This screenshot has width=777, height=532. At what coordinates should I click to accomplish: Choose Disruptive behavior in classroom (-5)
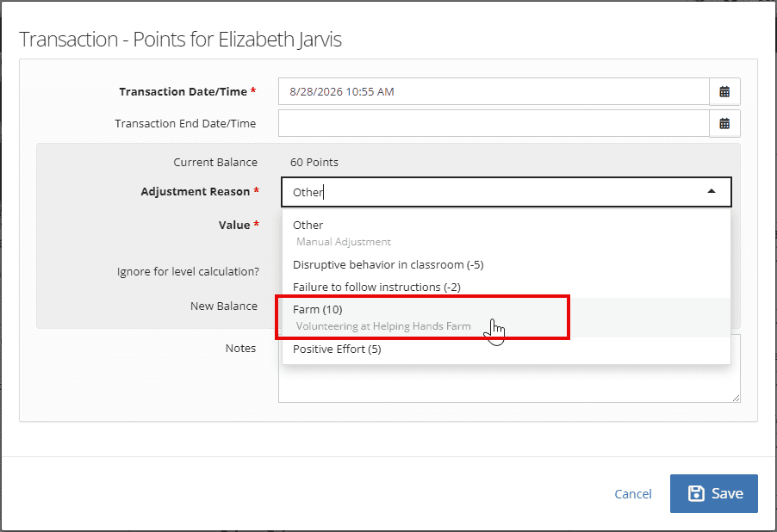click(x=506, y=264)
